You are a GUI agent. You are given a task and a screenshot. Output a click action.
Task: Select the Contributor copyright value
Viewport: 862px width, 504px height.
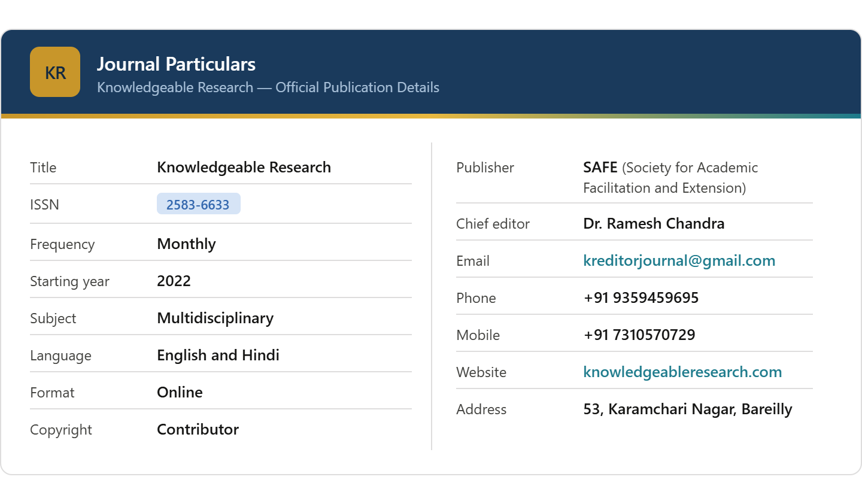(198, 429)
